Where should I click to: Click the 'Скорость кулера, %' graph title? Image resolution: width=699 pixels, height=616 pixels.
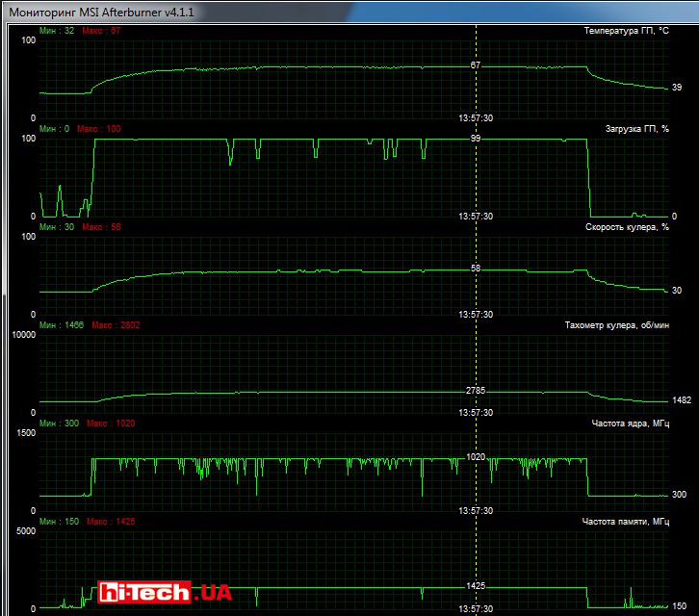pyautogui.click(x=627, y=227)
